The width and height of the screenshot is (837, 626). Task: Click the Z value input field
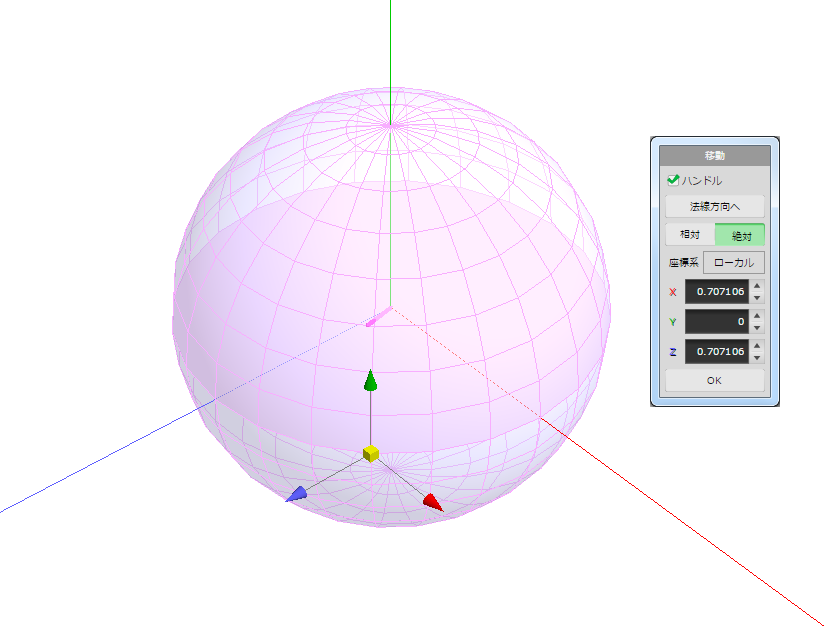716,351
